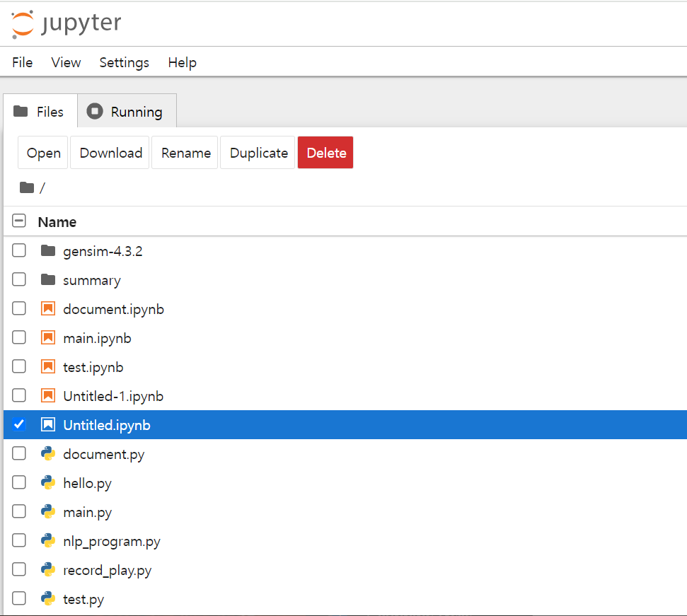Select the test.py file name
The image size is (687, 616).
tap(83, 599)
